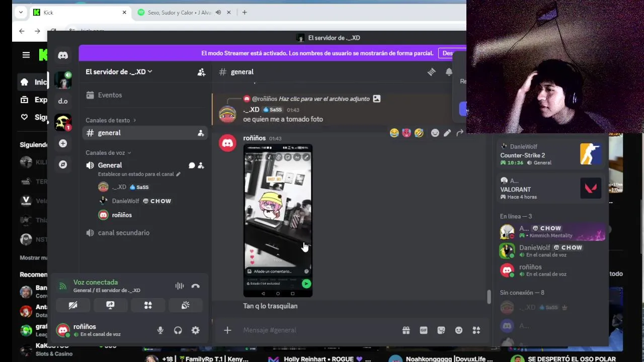The image size is (644, 362).
Task: Select DanieWolf in online member list
Action: (x=552, y=250)
